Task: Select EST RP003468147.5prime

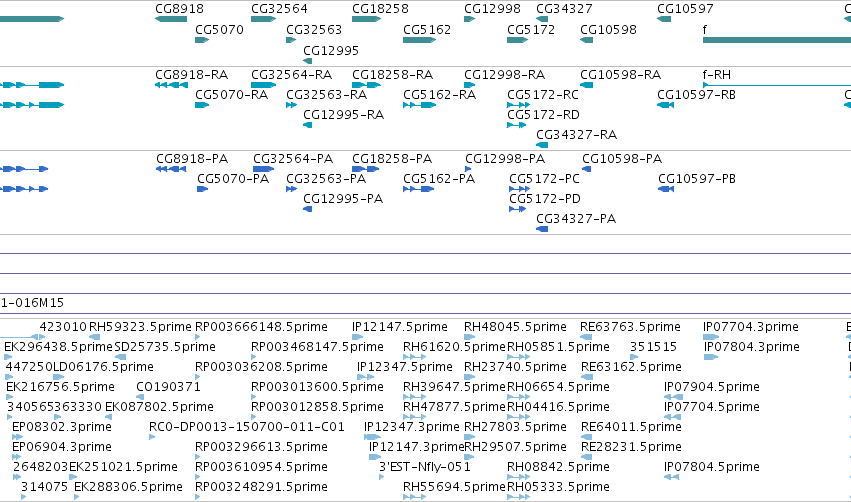Action: pyautogui.click(x=317, y=347)
